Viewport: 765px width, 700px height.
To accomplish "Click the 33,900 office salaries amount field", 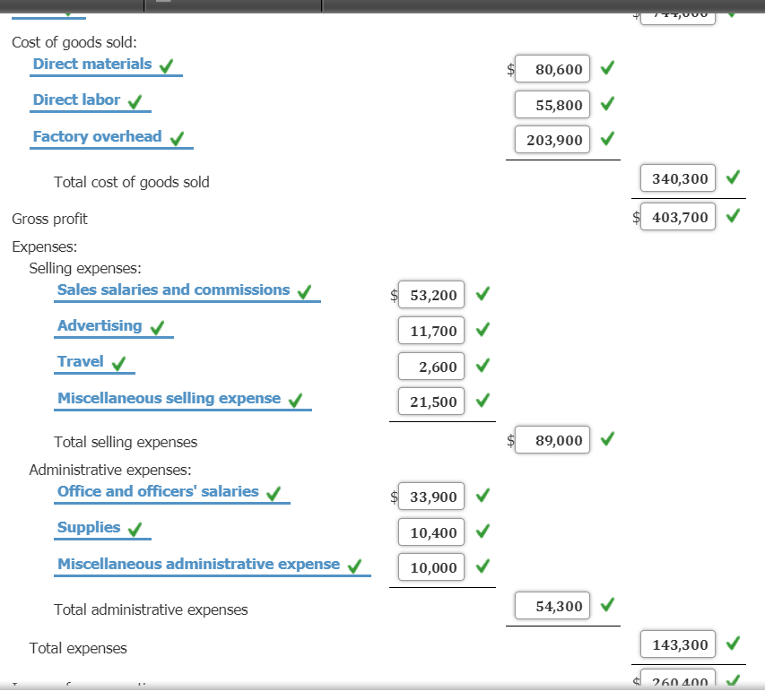I will pos(431,497).
